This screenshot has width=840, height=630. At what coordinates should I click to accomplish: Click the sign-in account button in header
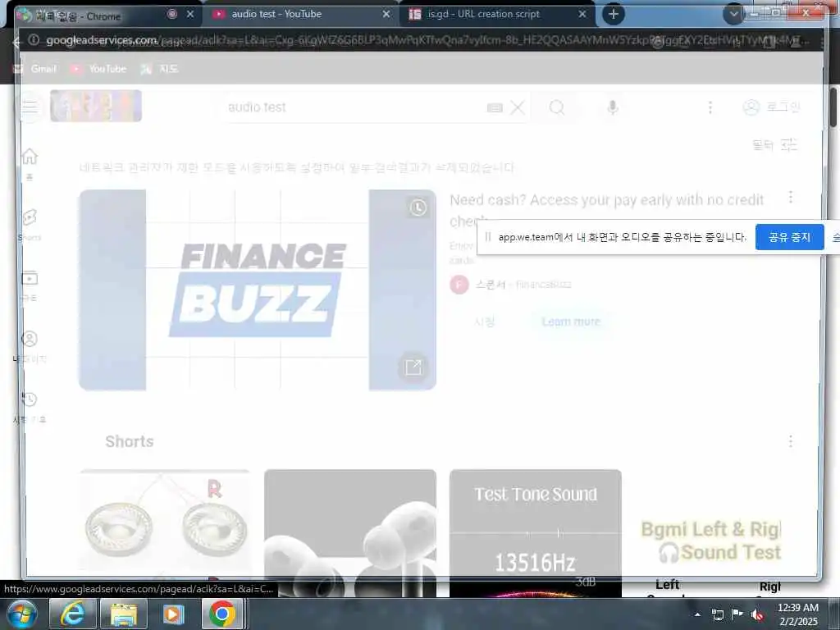pos(771,107)
